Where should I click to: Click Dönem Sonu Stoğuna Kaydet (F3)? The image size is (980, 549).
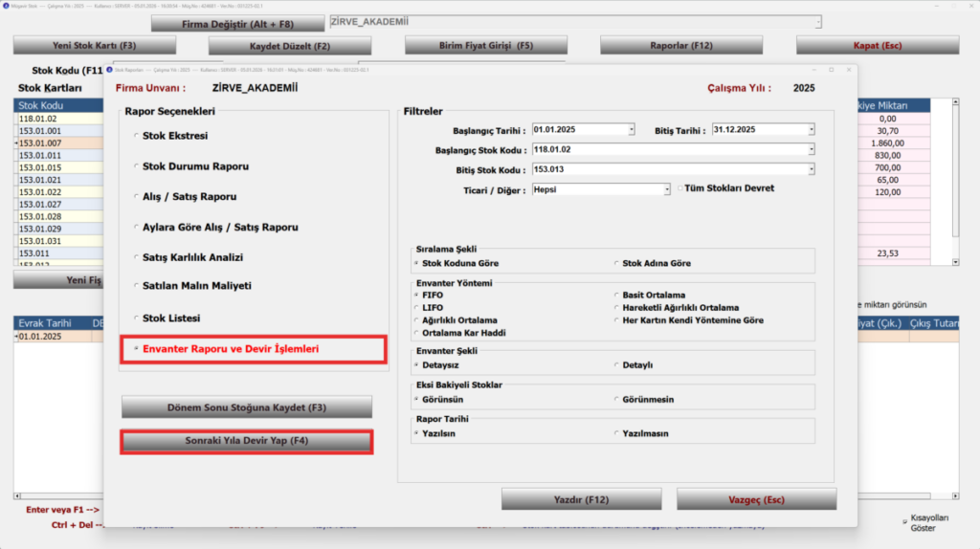coord(247,407)
